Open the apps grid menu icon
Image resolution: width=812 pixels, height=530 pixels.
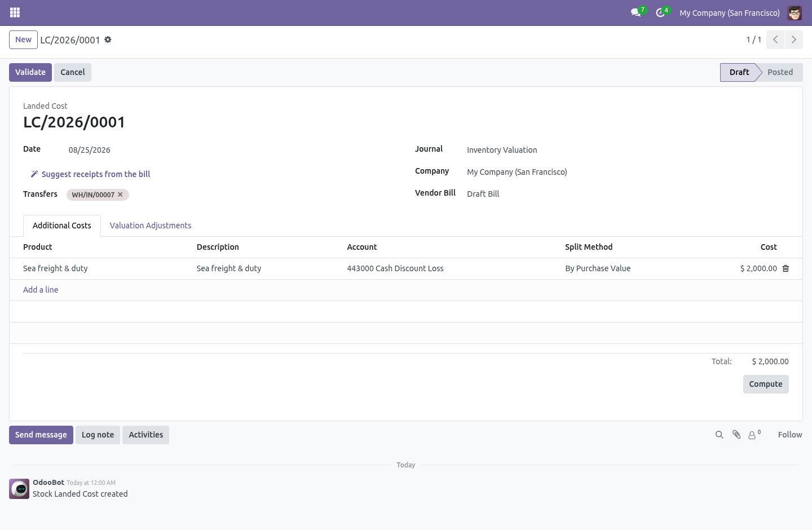tap(15, 12)
